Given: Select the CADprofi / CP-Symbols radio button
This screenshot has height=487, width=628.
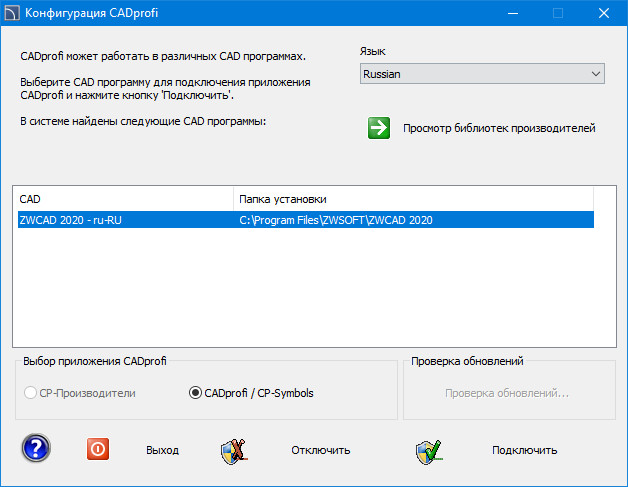Looking at the screenshot, I should click(x=196, y=393).
